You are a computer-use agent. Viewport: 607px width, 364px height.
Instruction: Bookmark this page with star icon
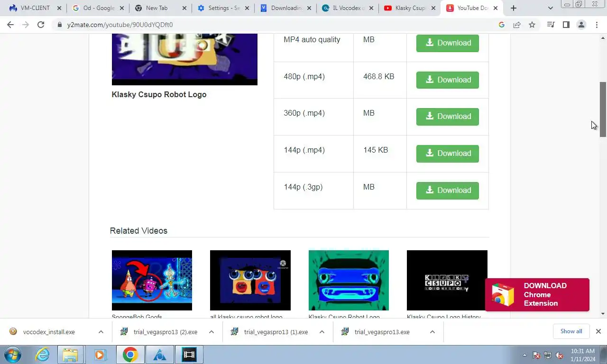(x=532, y=25)
